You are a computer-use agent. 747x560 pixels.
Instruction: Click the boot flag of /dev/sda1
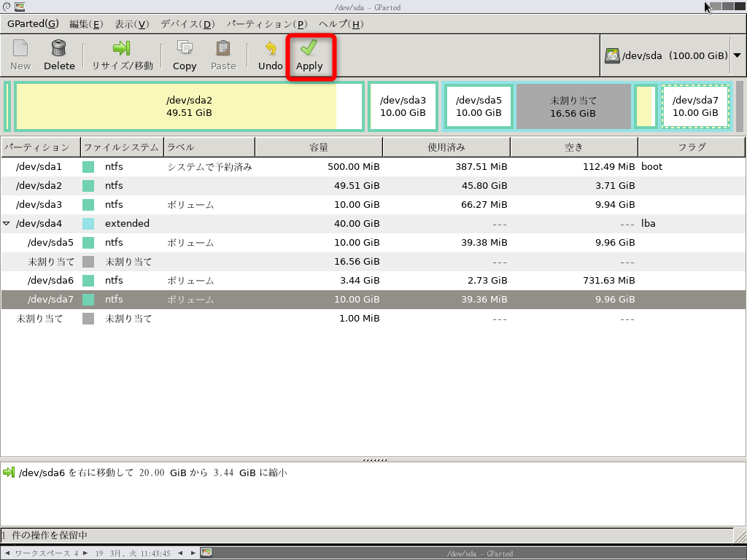[651, 167]
